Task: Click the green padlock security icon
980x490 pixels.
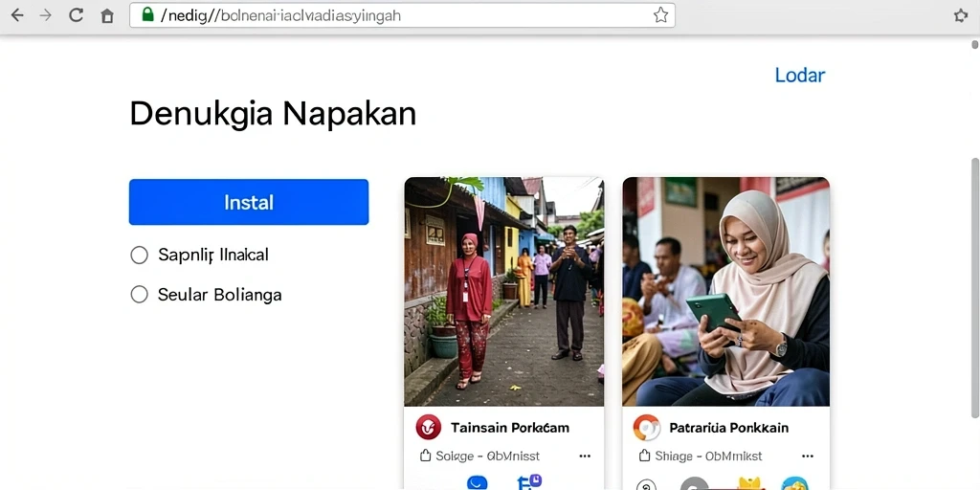Action: [148, 15]
